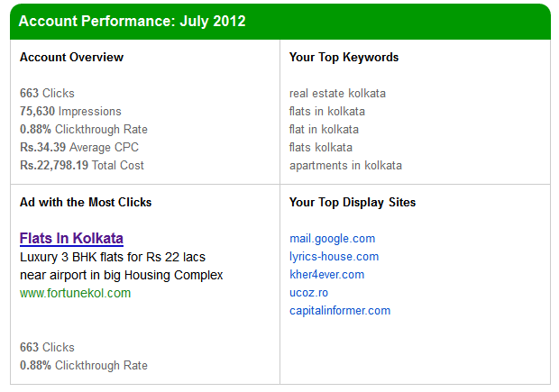Open the ucoz.ro display site link

pos(308,293)
